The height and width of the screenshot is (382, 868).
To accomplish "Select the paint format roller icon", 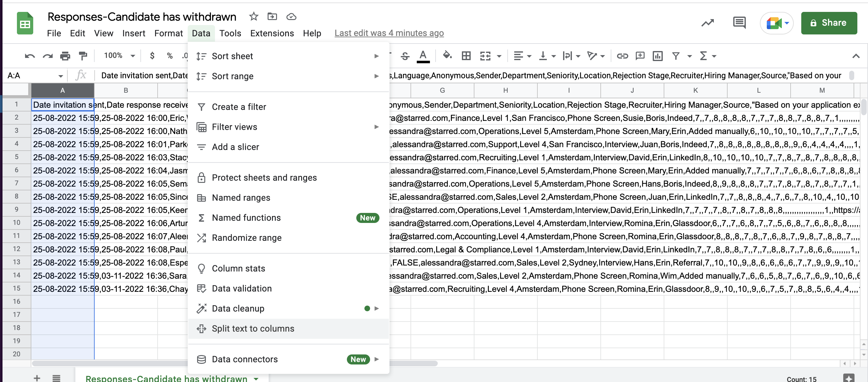I will (x=83, y=56).
